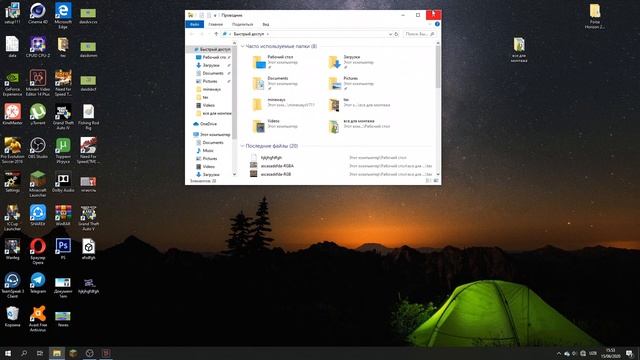Screen dimensions: 640x360
Task: Select the Grand Theft Auto IV shortcut
Action: coord(63,117)
